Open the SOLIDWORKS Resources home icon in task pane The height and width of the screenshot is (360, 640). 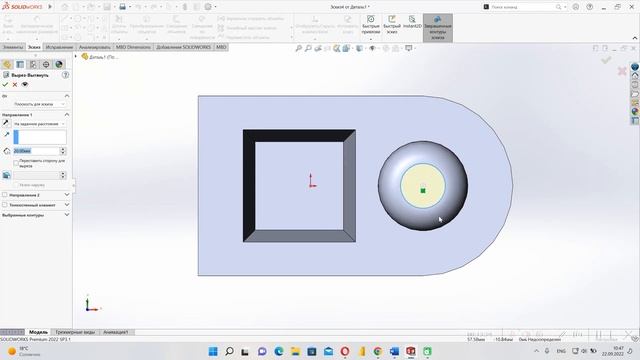coord(635,76)
